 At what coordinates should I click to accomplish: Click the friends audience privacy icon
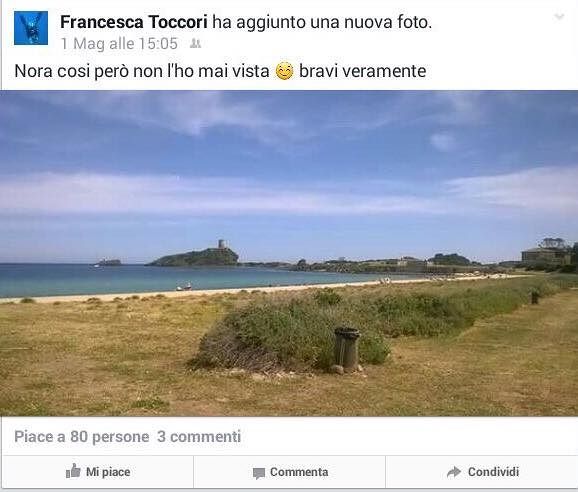195,44
